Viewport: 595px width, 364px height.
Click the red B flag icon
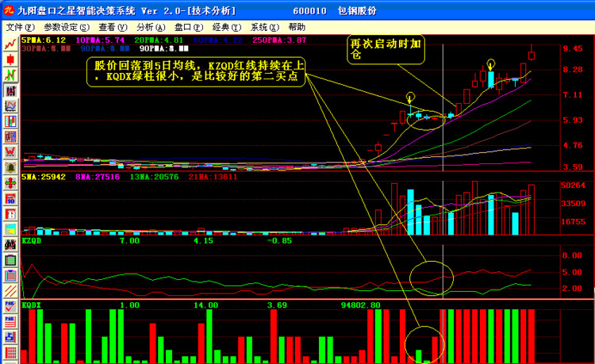pyautogui.click(x=10, y=214)
